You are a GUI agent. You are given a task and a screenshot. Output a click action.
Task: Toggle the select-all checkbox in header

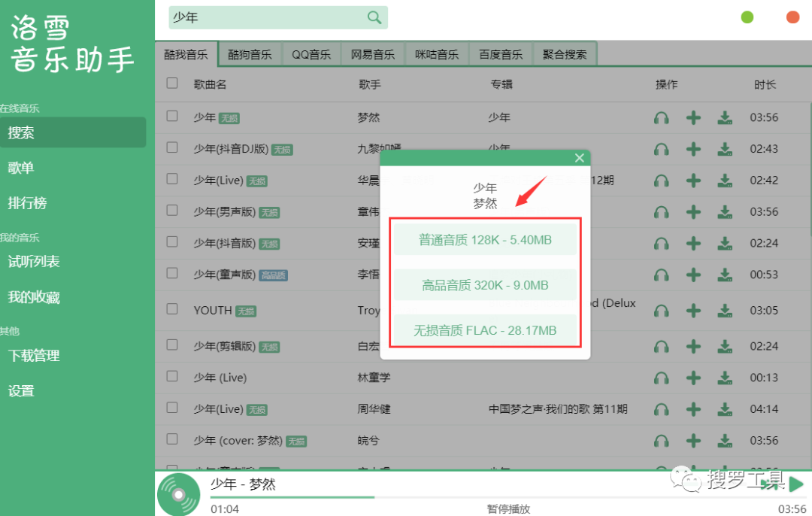tap(172, 83)
